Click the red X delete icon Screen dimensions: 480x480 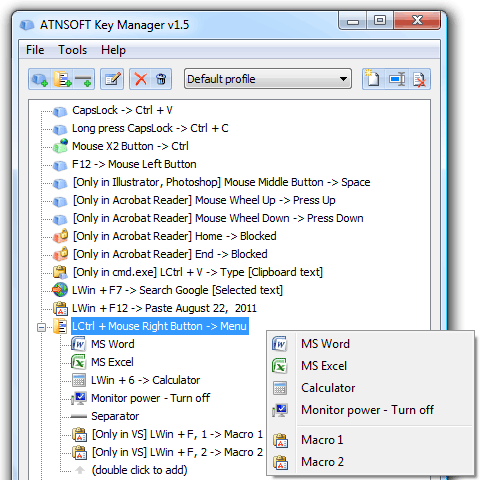141,79
